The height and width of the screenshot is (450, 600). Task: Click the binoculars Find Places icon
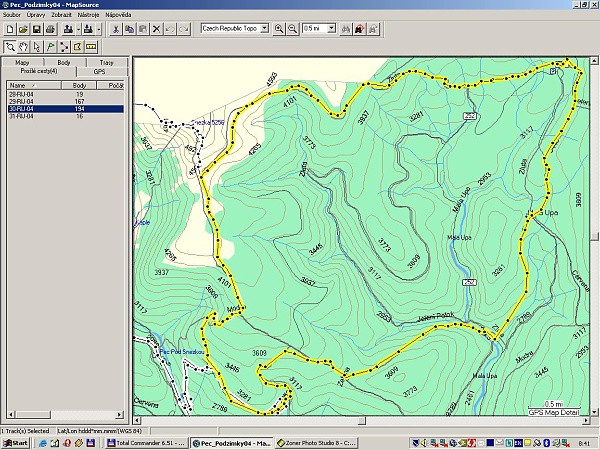[346, 29]
